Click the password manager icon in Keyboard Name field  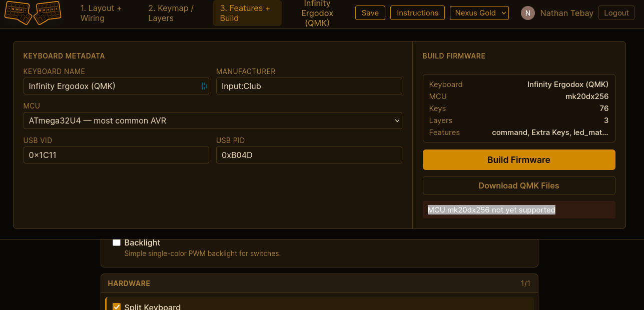204,86
